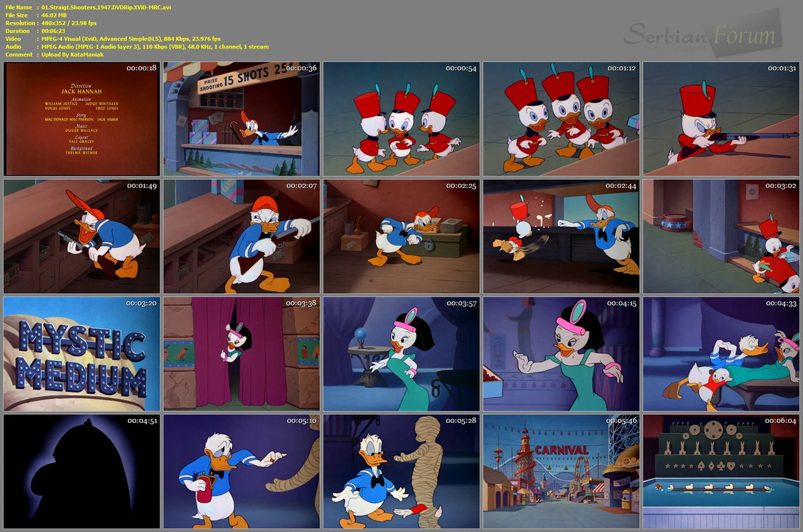Select the 00:03:02 nephews hiding thumbnail
The width and height of the screenshot is (803, 532).
tap(721, 237)
